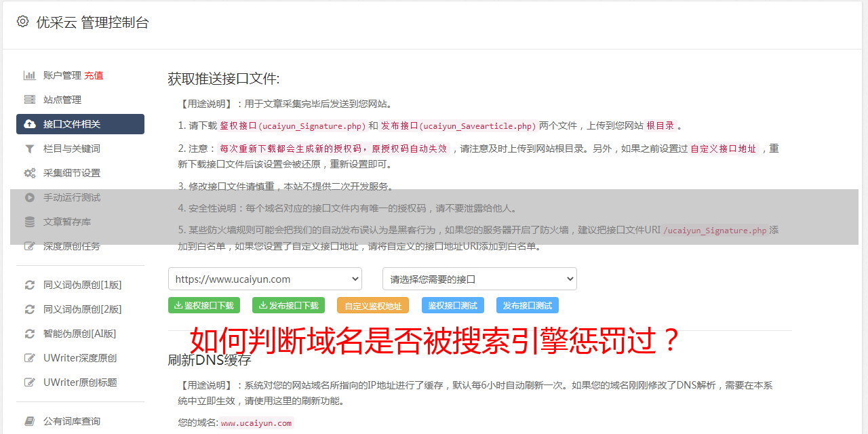Click the refresh icon for 智能伪原创[AI版]
868x434 pixels.
(x=30, y=334)
